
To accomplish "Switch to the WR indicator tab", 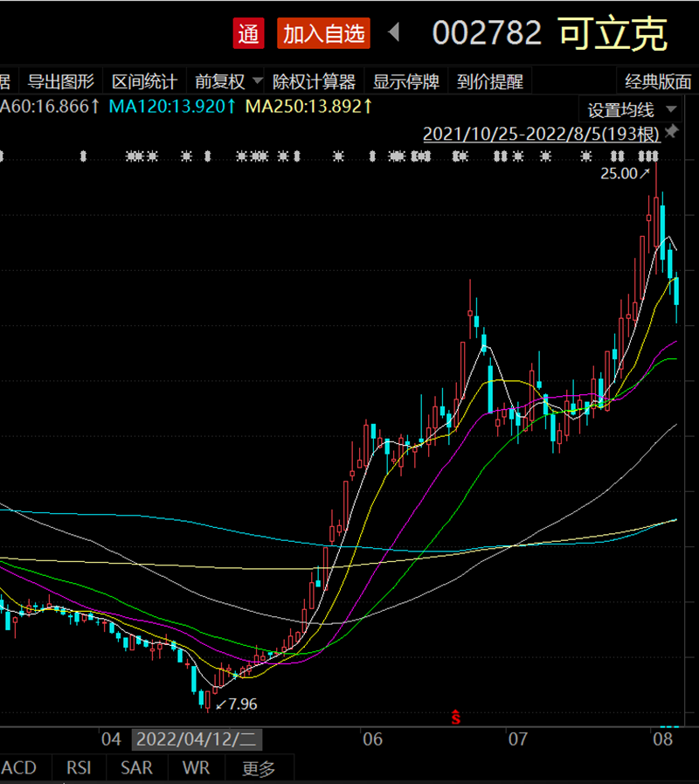I will coord(196,768).
